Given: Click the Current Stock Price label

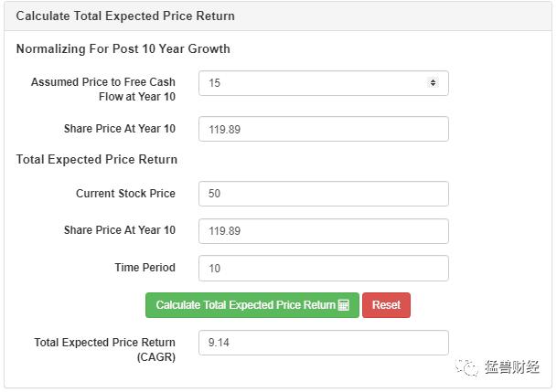Looking at the screenshot, I should (125, 194).
